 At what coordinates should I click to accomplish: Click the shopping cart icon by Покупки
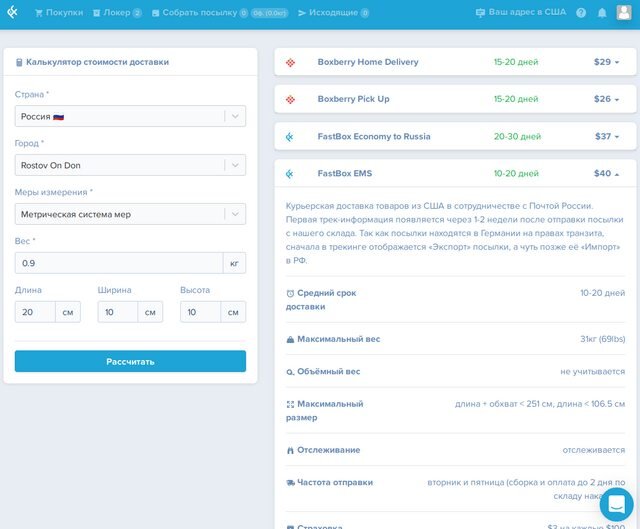(x=39, y=13)
